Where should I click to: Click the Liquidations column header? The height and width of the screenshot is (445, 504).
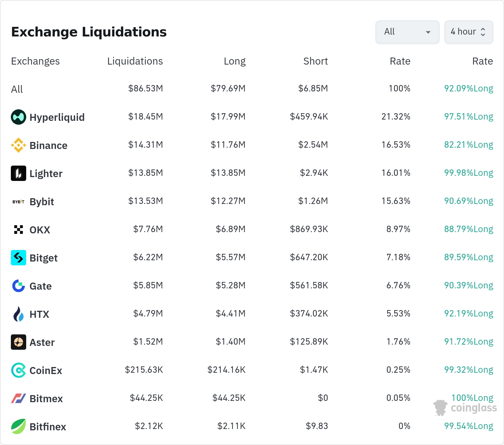click(x=135, y=61)
